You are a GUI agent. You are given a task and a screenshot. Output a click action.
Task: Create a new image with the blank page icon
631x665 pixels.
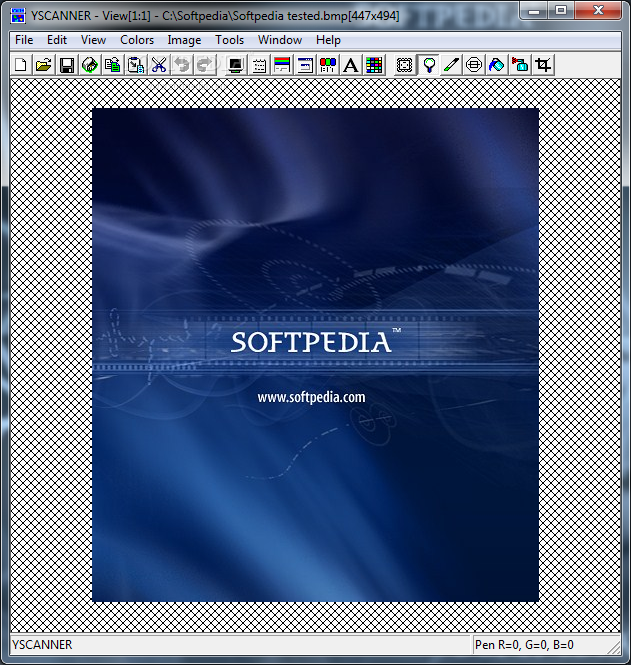point(21,65)
